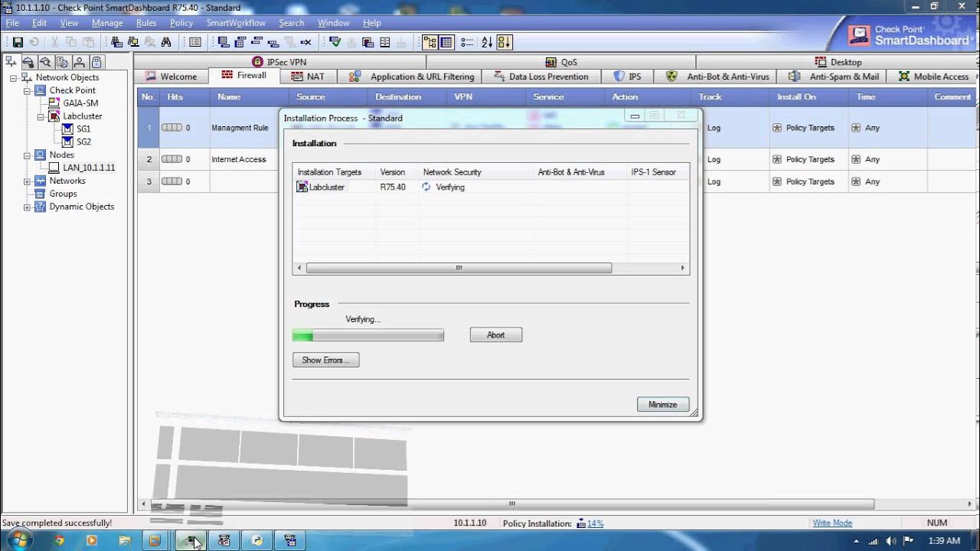Click the Save policy toolbar icon
The width and height of the screenshot is (980, 551).
pyautogui.click(x=18, y=42)
